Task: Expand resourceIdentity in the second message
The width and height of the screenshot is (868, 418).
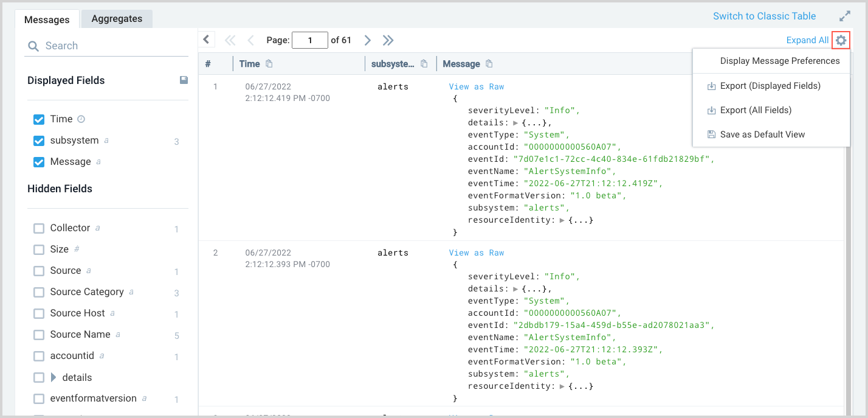Action: [562, 385]
